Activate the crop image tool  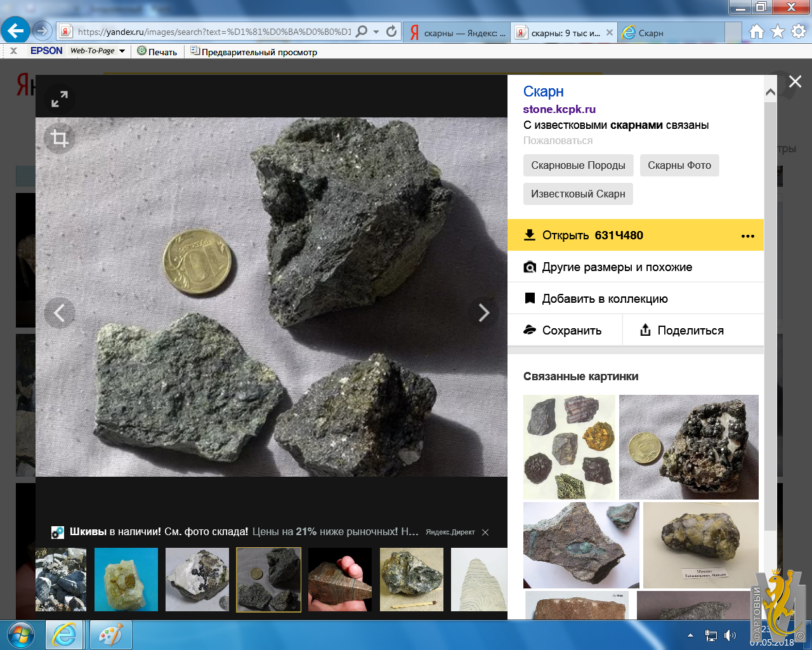pos(60,138)
